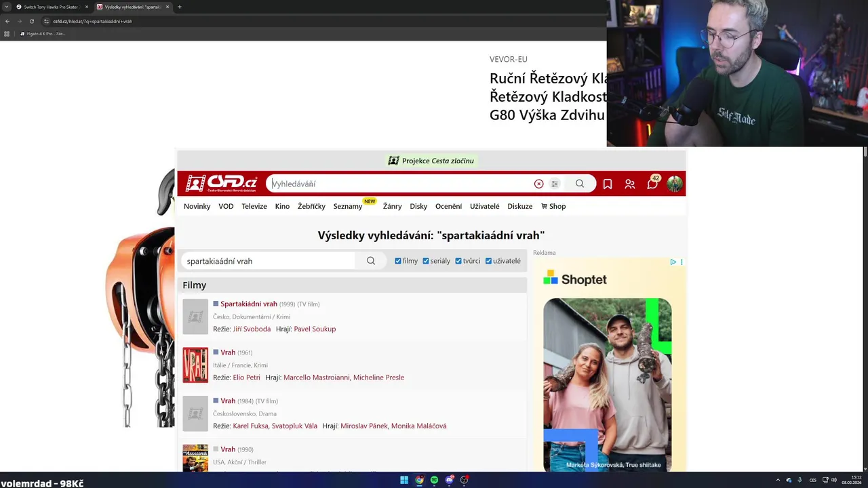Click the search button beside spartakiaádní vrah
The height and width of the screenshot is (488, 868).
point(371,261)
